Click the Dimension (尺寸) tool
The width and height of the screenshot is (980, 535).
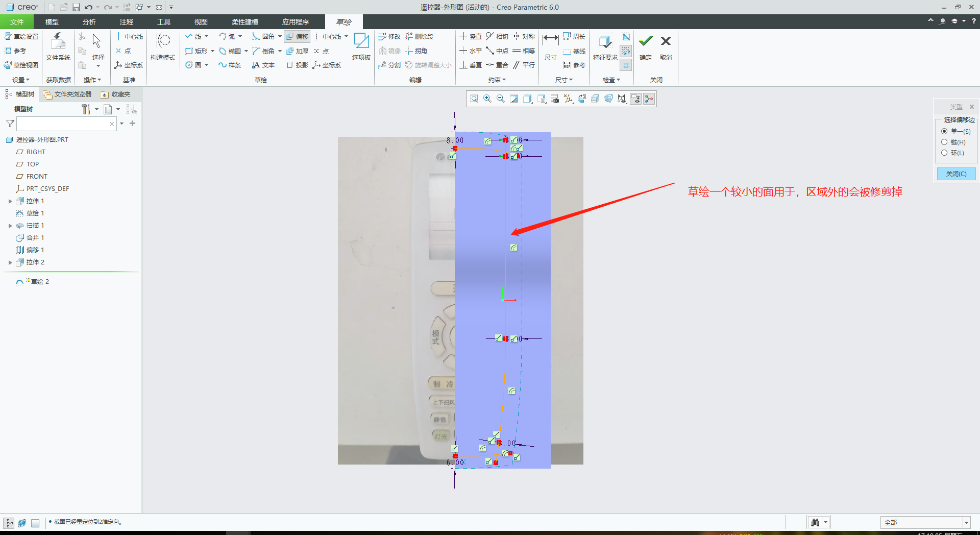(551, 47)
